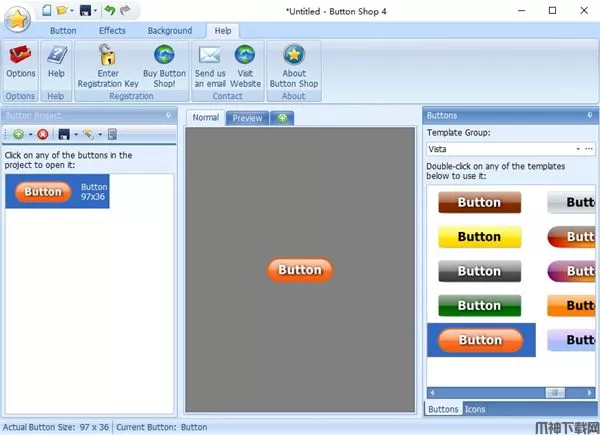
Task: Delete button using red X icon
Action: pos(42,134)
